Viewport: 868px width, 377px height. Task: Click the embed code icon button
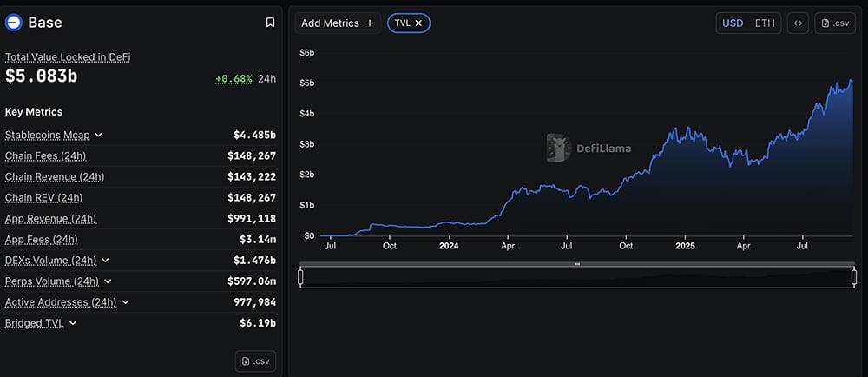click(798, 23)
